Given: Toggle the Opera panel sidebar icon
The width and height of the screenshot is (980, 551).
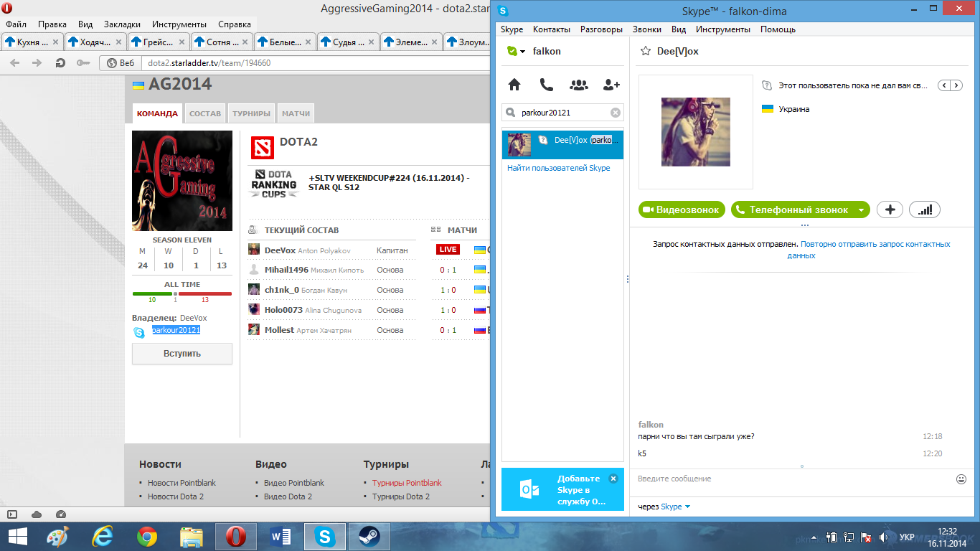Looking at the screenshot, I should pyautogui.click(x=11, y=514).
